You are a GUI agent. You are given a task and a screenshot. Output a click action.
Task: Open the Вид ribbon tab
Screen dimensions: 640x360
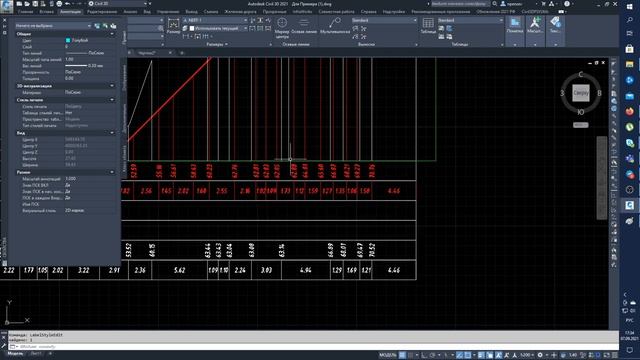147,12
